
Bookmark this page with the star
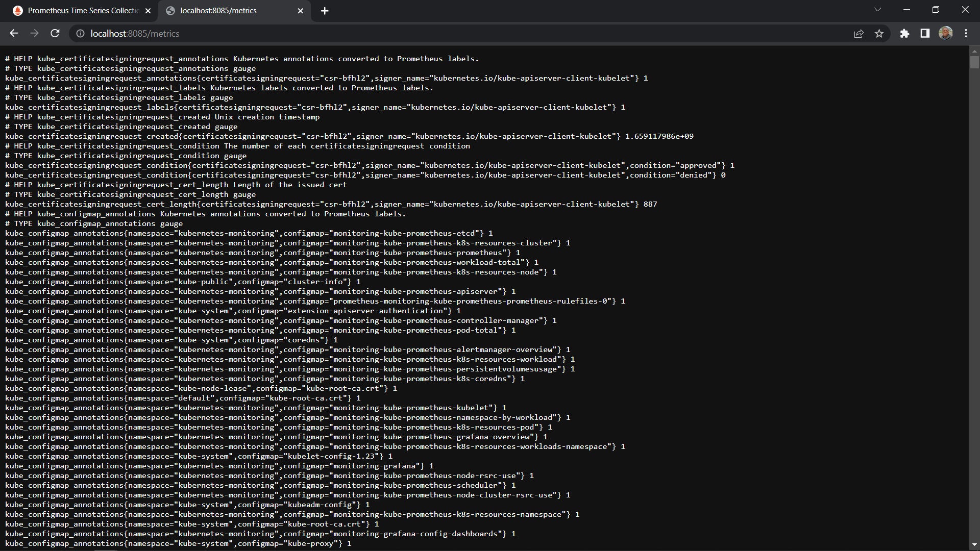click(x=879, y=33)
